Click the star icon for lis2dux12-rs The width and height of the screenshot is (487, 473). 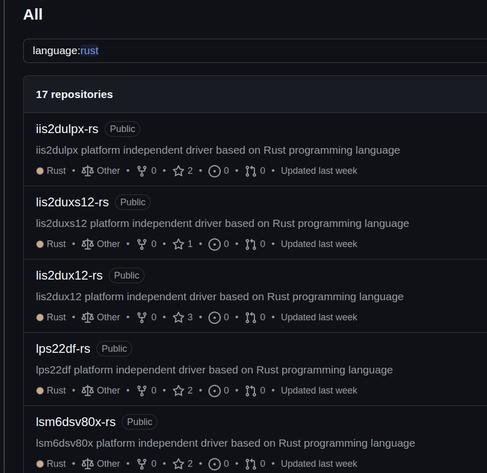[178, 318]
